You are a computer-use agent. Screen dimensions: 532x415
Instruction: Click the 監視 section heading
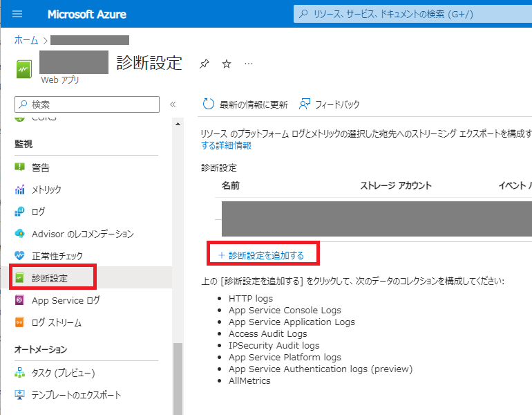[23, 144]
